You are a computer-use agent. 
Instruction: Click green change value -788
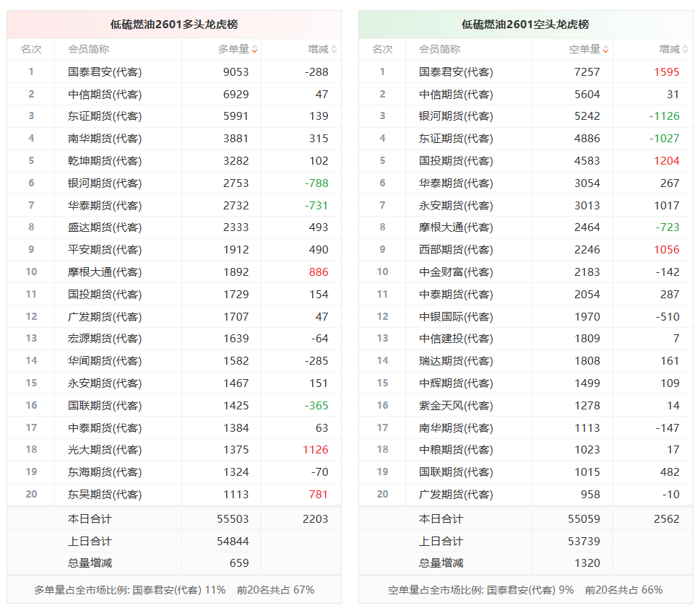click(x=316, y=183)
